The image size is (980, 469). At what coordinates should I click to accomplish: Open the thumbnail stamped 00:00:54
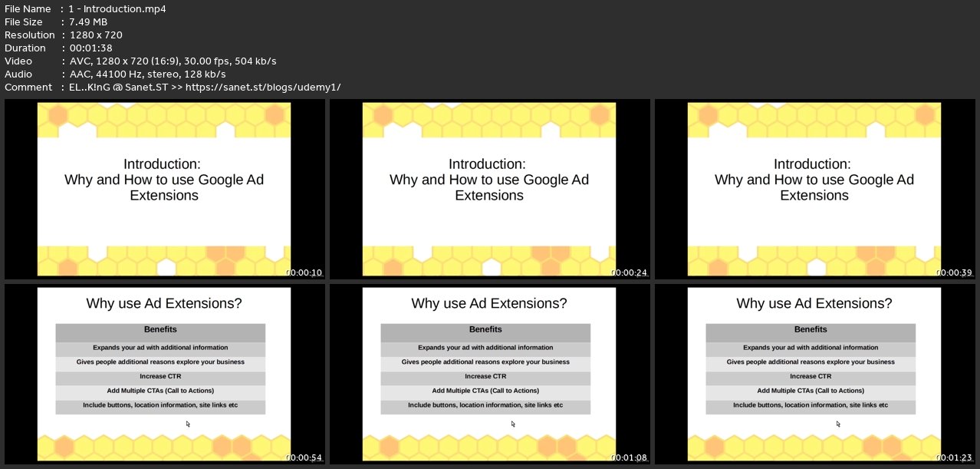tap(165, 374)
